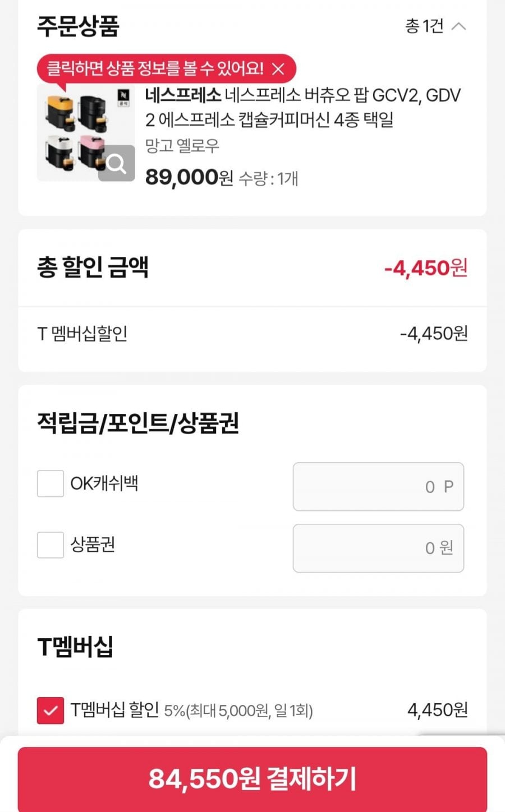This screenshot has height=812, width=505.
Task: Close the red product info tooltip
Action: (278, 69)
